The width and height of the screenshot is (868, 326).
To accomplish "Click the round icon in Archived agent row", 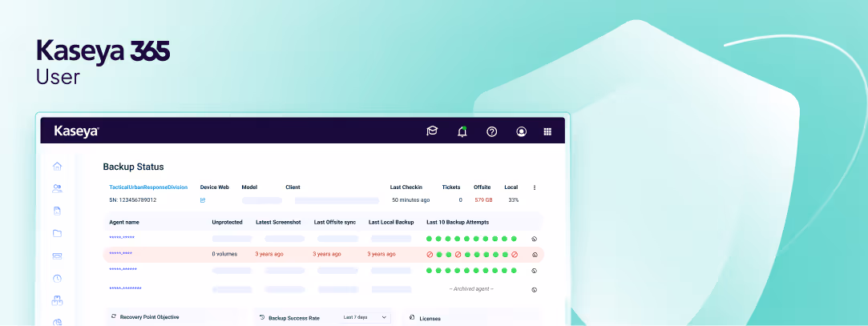I will 535,289.
